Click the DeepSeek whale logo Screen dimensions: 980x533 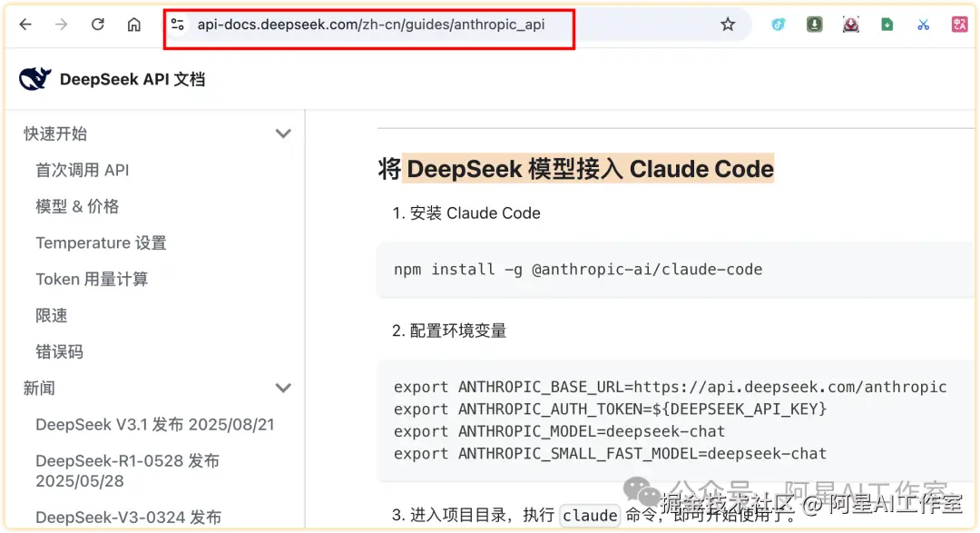point(35,79)
